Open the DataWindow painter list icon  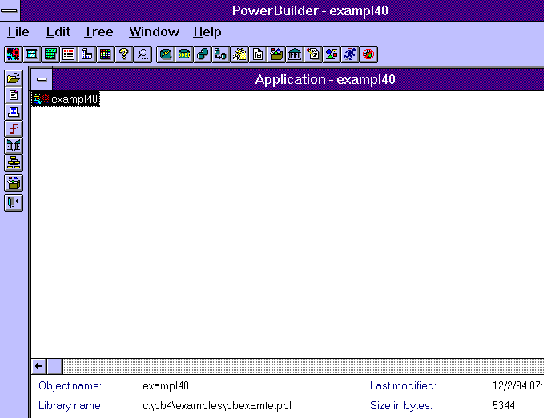point(69,54)
